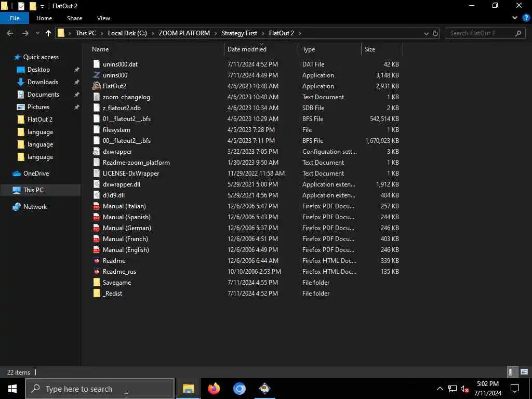
Task: Click the New folder quick access icon
Action: pyautogui.click(x=33, y=6)
